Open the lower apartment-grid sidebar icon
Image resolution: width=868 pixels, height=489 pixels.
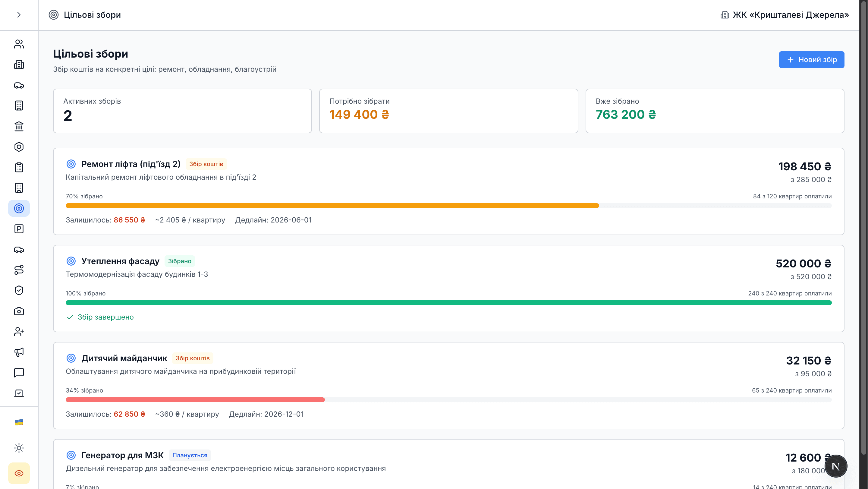(19, 188)
